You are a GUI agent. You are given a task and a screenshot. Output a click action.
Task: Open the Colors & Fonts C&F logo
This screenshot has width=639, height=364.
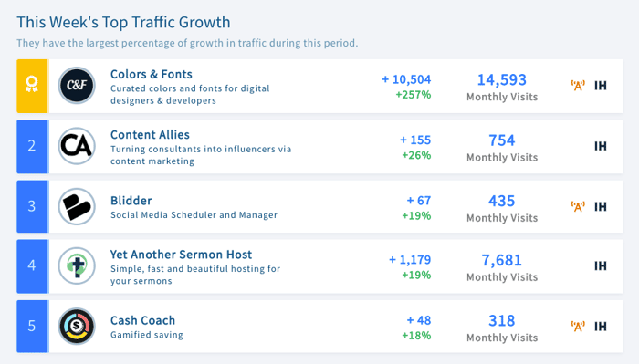77,86
